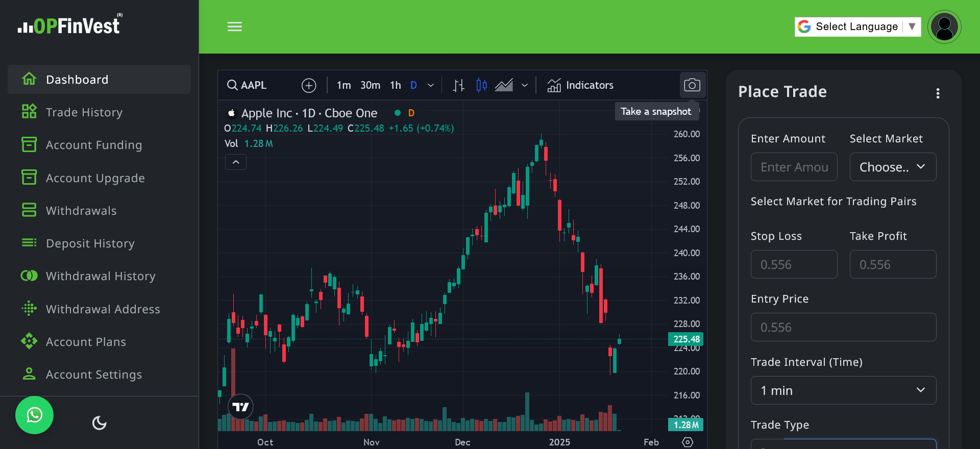Viewport: 980px width, 449px height.
Task: Click the OPFinVest logo
Action: coord(70,24)
